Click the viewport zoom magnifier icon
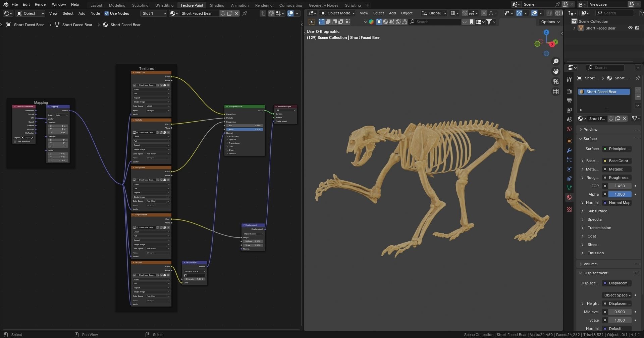Image resolution: width=644 pixels, height=338 pixels. pos(556,61)
